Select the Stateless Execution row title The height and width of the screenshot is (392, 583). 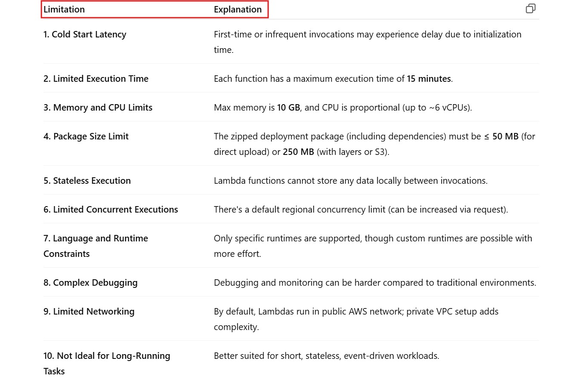pos(87,181)
